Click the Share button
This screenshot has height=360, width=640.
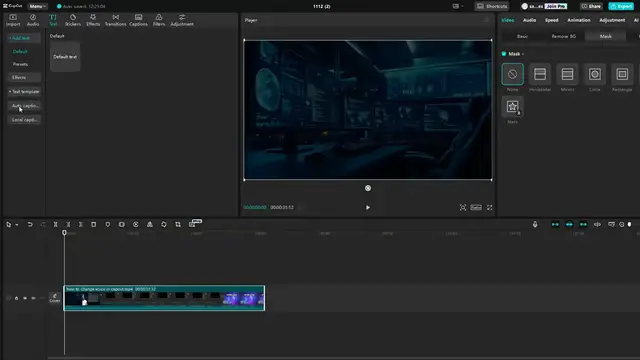tap(591, 6)
